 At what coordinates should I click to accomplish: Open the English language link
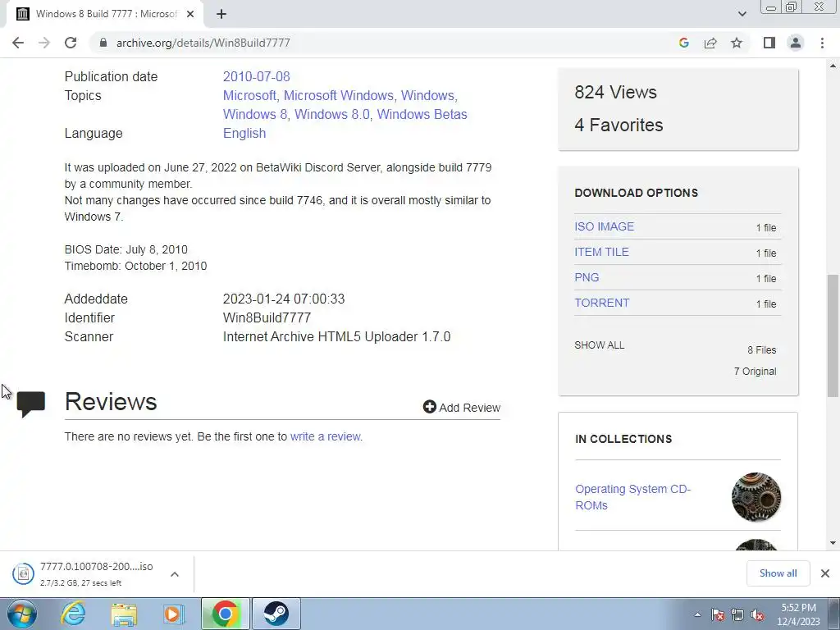[244, 133]
